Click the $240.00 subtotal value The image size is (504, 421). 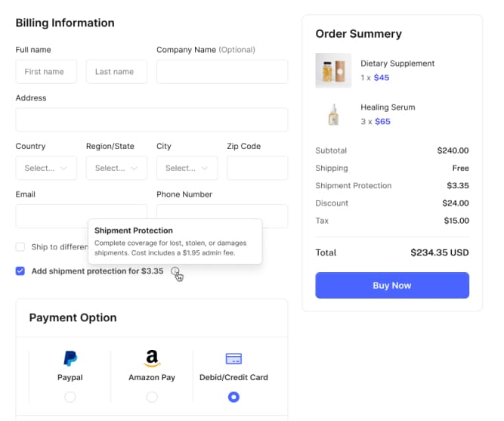(x=453, y=150)
